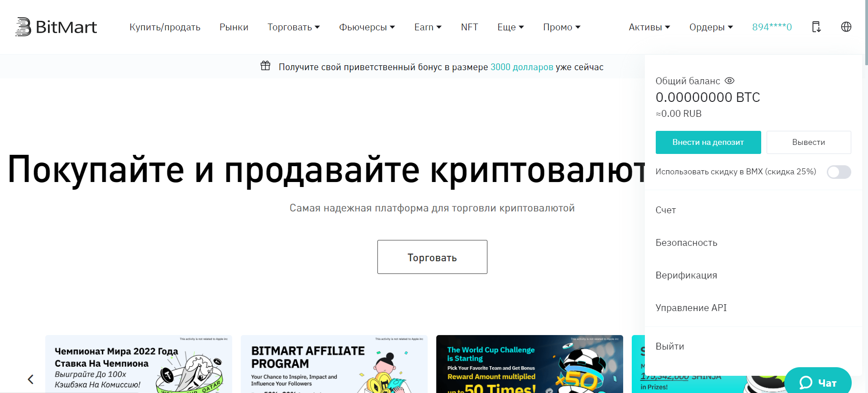Click the account ID 894****0

[772, 27]
